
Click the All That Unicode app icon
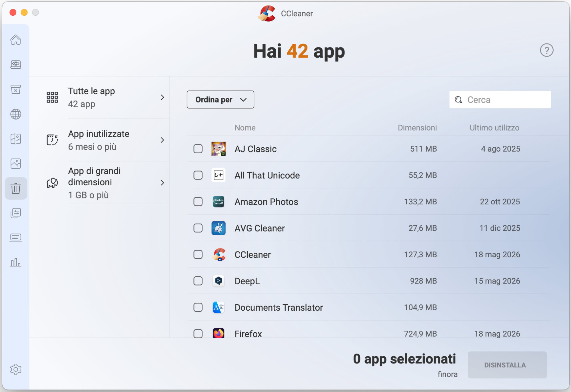(x=219, y=175)
